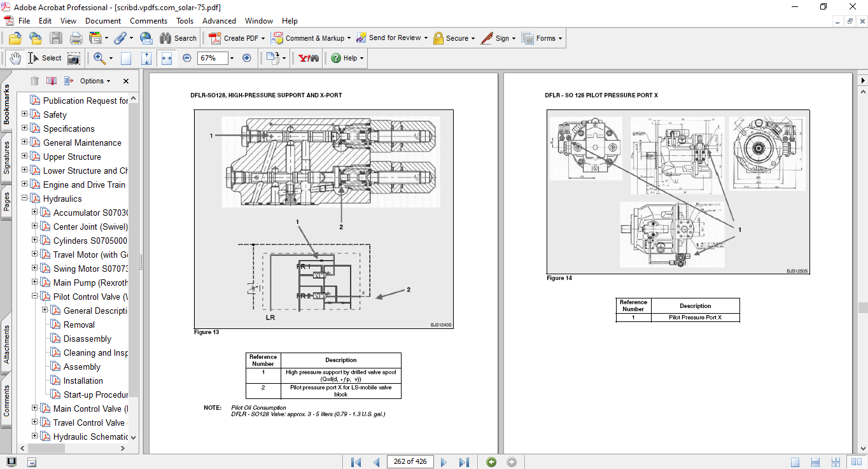This screenshot has height=469, width=868.
Task: Switch to Continuous page layout
Action: (814, 462)
